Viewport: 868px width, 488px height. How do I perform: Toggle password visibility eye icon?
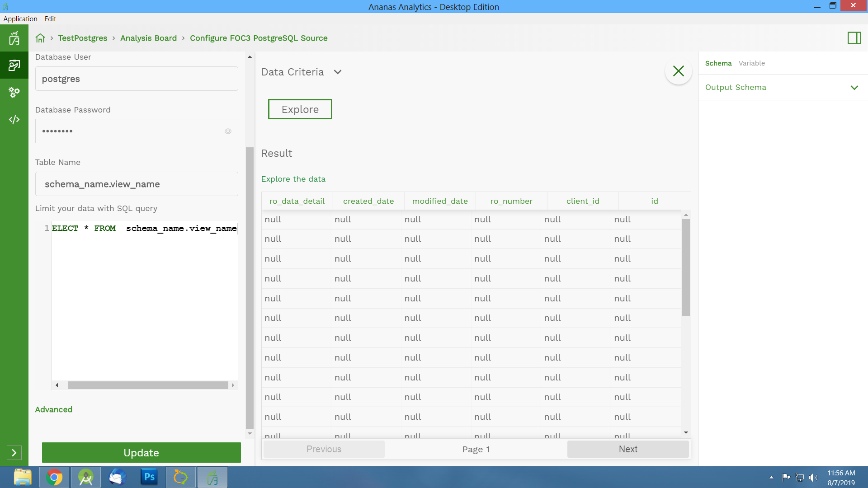coord(228,131)
